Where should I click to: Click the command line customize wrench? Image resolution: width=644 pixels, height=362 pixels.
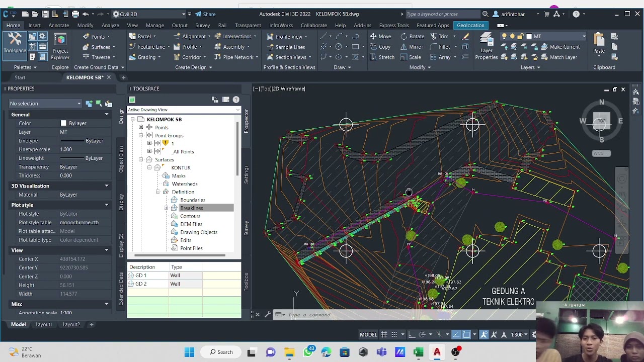268,315
